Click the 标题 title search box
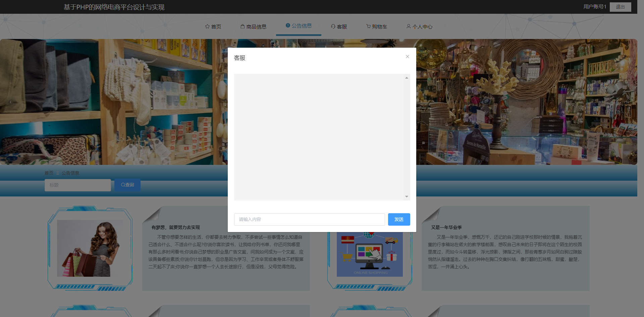 coord(77,185)
